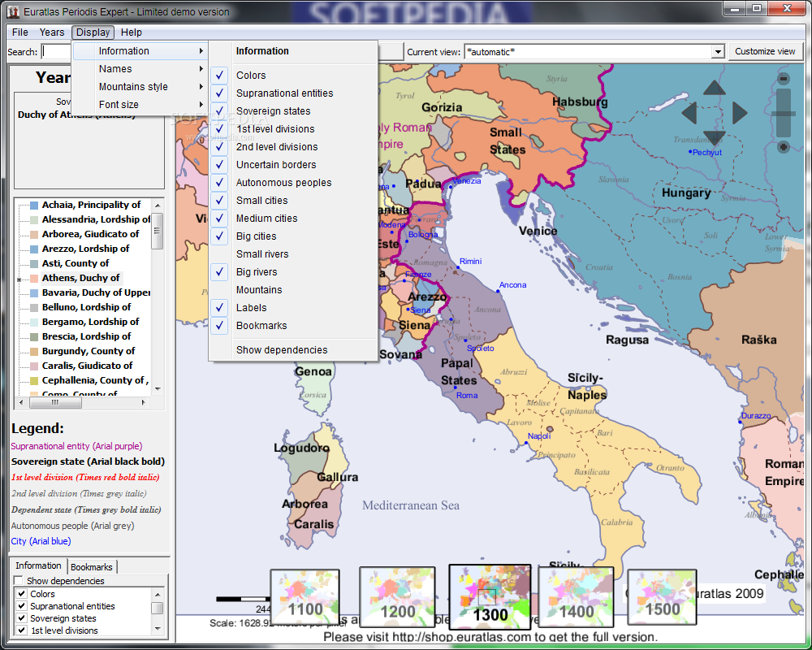Select Brescia, Lordship of in list
812x650 pixels.
pyautogui.click(x=87, y=337)
